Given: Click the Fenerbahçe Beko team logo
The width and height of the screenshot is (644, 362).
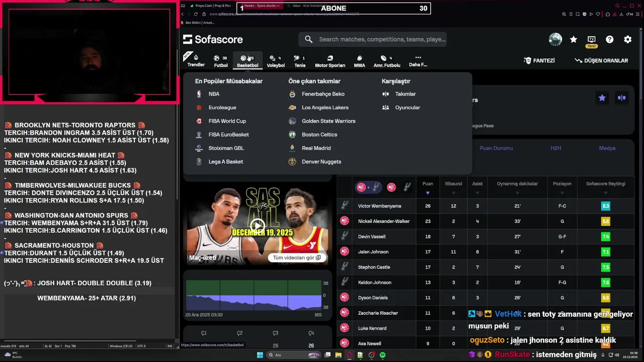Looking at the screenshot, I should tap(292, 94).
